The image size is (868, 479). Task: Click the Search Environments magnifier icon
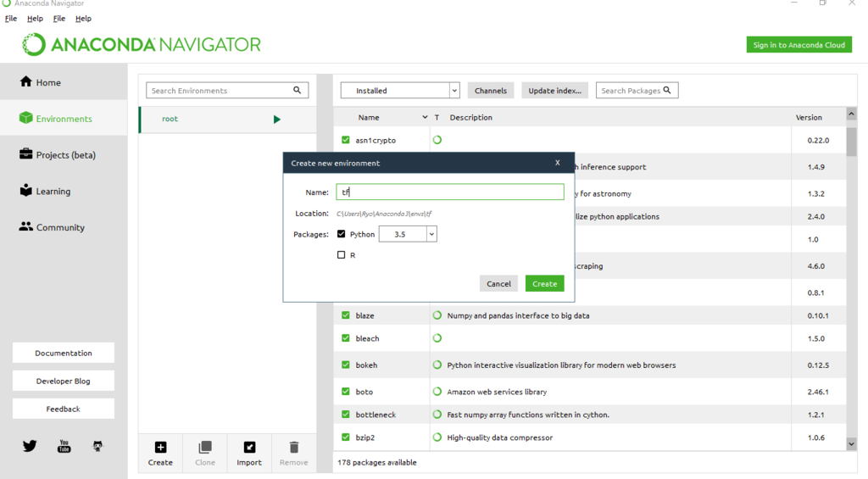298,90
